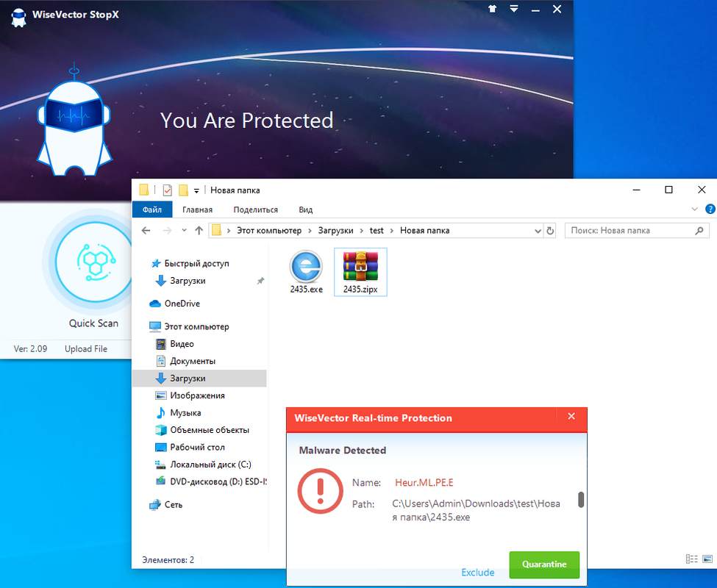Expand the chevron after test in the breadcrumb

coord(391,231)
